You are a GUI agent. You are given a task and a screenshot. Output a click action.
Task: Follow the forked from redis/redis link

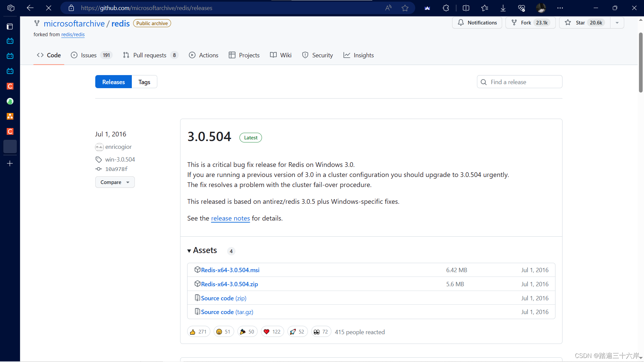tap(73, 35)
